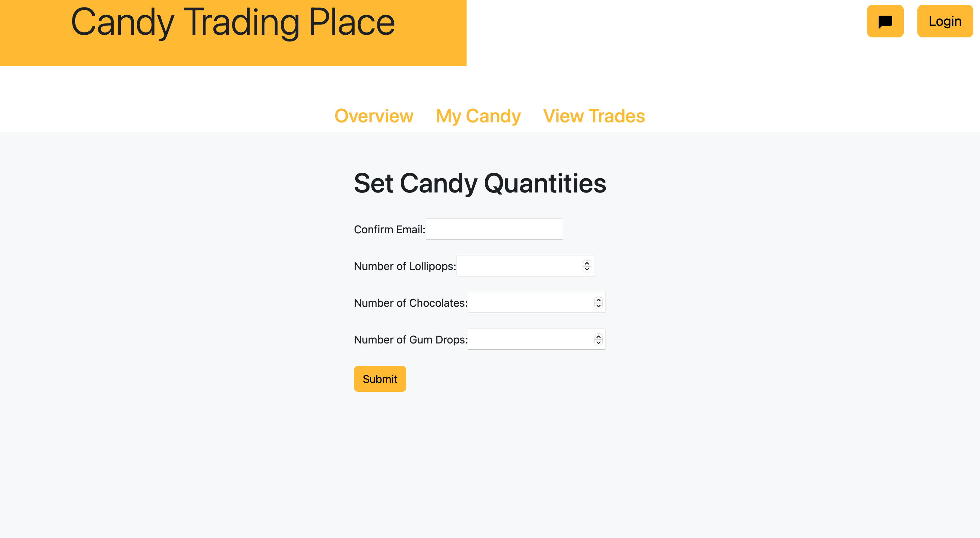Increment Number of Gum Drops using the stepper
The image size is (980, 538).
(598, 336)
